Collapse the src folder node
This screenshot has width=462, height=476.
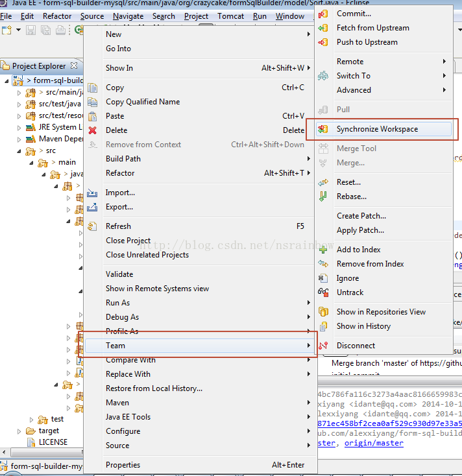19,151
